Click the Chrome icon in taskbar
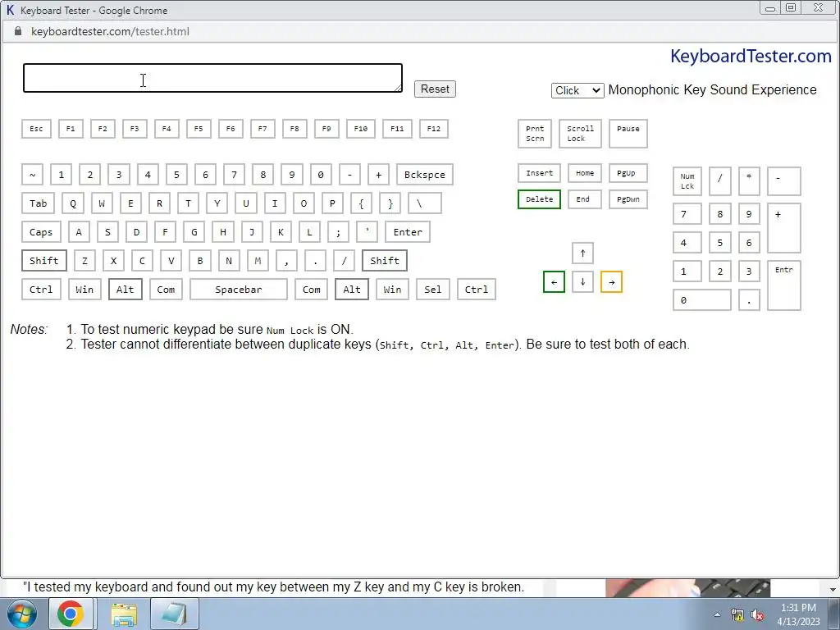 tap(71, 614)
